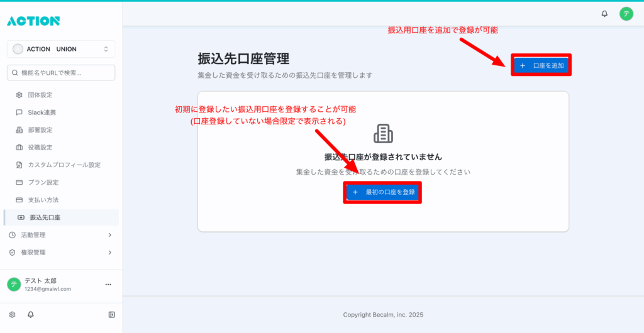
Task: Open the ACTION UNION organization switcher
Action: click(61, 49)
